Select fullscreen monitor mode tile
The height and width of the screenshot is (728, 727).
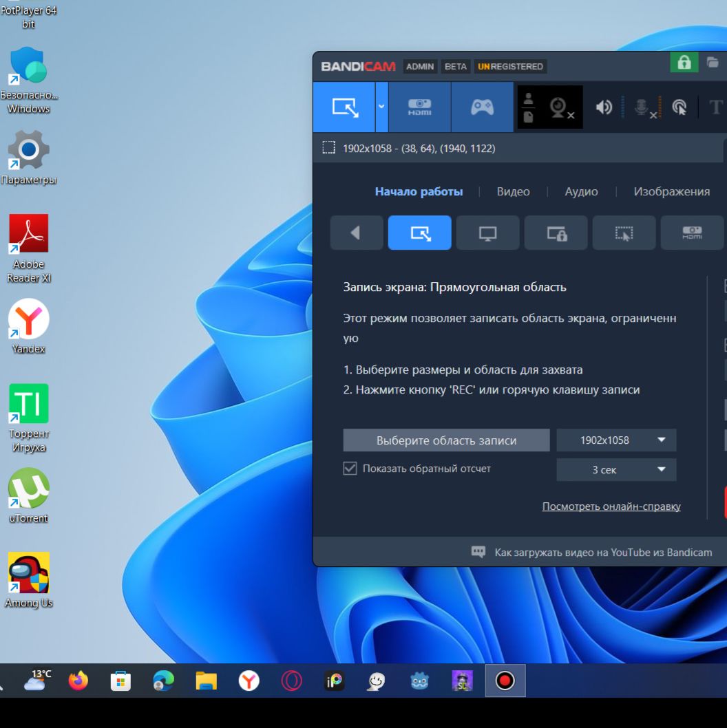(487, 233)
